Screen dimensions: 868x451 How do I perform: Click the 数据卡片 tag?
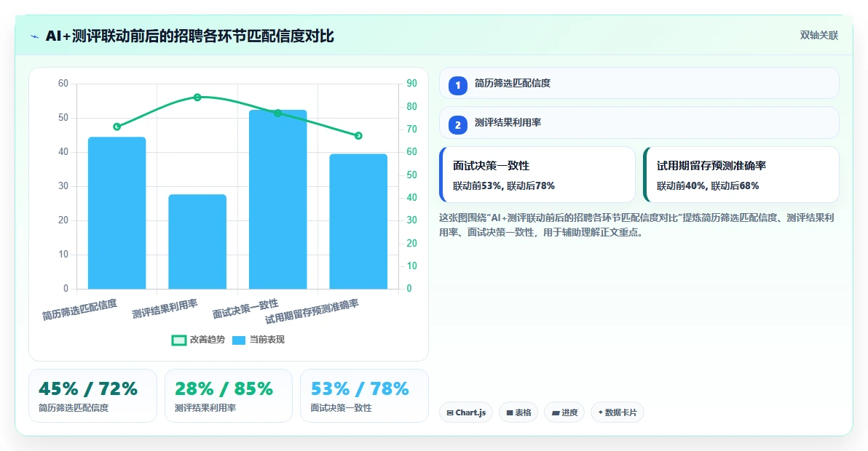pyautogui.click(x=618, y=412)
